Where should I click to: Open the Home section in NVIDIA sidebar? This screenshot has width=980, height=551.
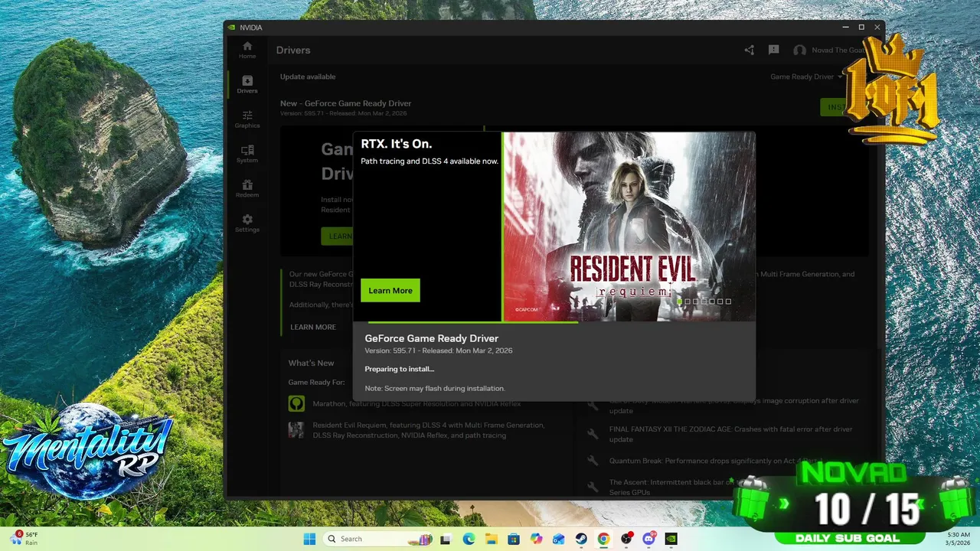click(247, 50)
